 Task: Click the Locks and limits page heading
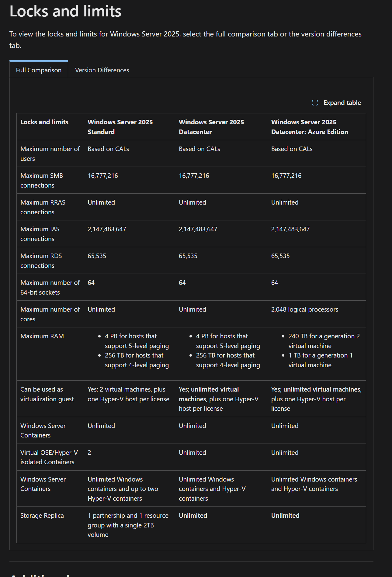[x=65, y=11]
